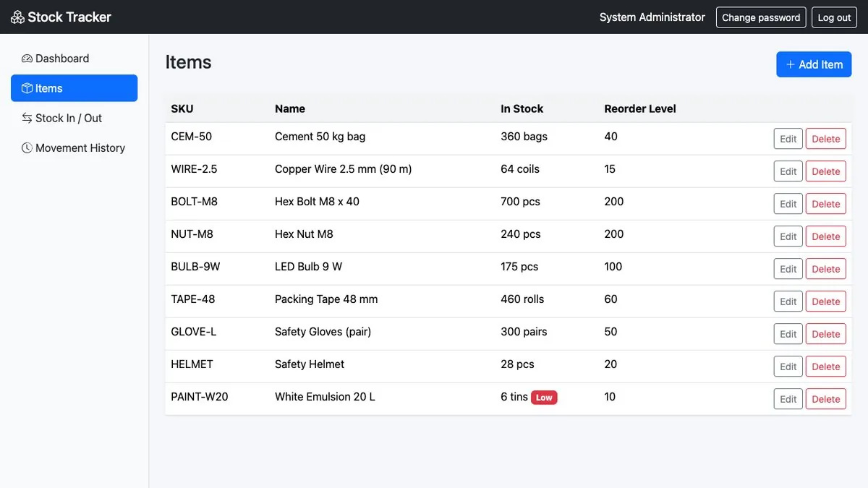Click the HELMET SKU cell
868x488 pixels.
point(192,364)
